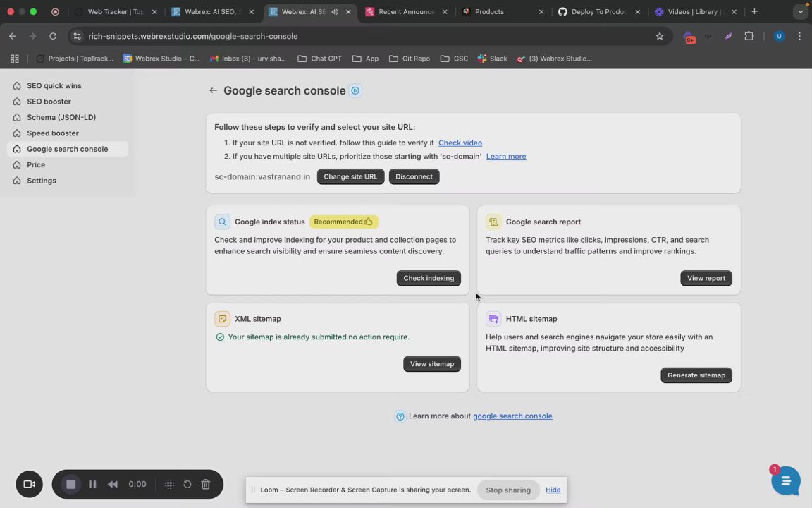Click the red 9+ extension icon
The width and height of the screenshot is (812, 508).
(689, 37)
